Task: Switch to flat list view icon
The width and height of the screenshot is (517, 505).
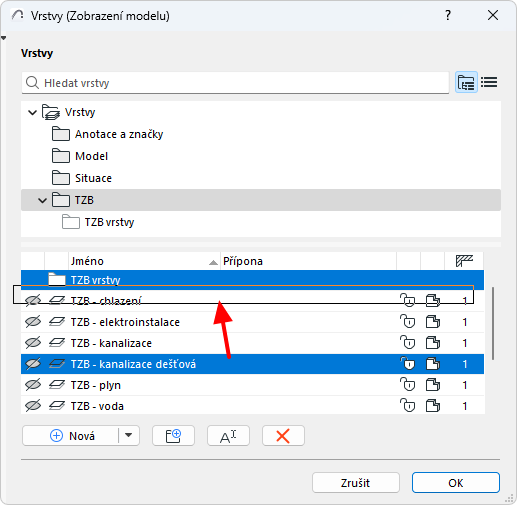Action: click(x=489, y=82)
